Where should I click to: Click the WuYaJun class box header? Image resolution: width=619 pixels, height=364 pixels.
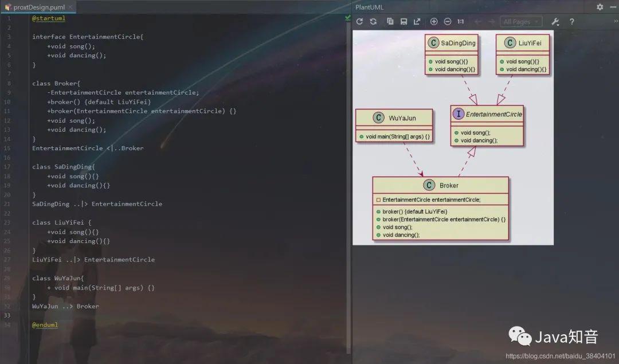pyautogui.click(x=394, y=118)
